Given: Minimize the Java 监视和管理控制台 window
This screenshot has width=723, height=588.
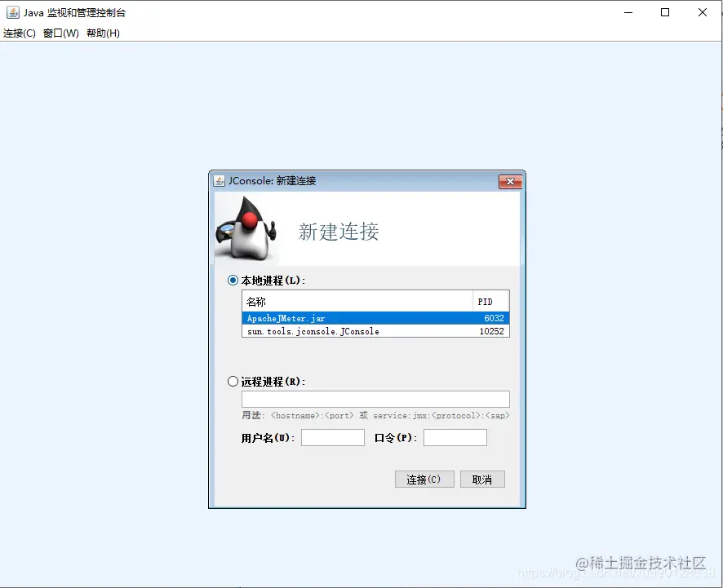Looking at the screenshot, I should 628,12.
